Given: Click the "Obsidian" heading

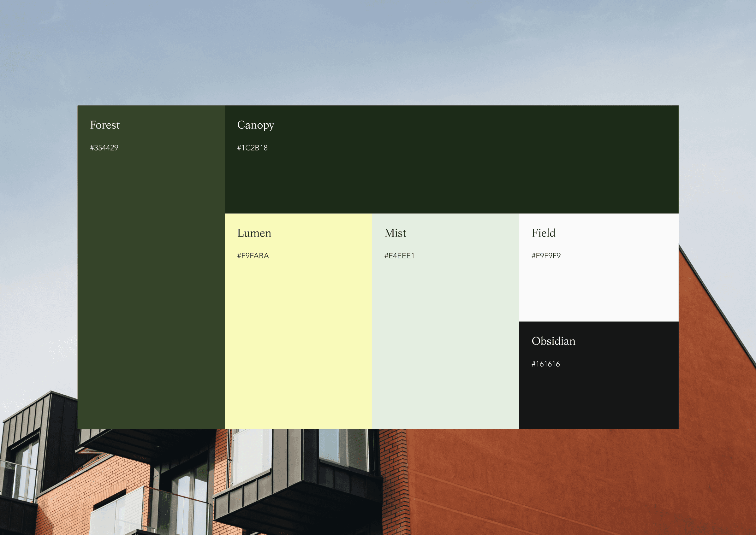Looking at the screenshot, I should click(553, 341).
